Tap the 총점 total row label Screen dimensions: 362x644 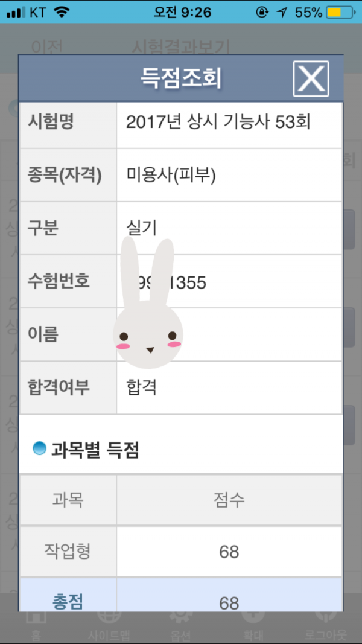[x=68, y=602]
